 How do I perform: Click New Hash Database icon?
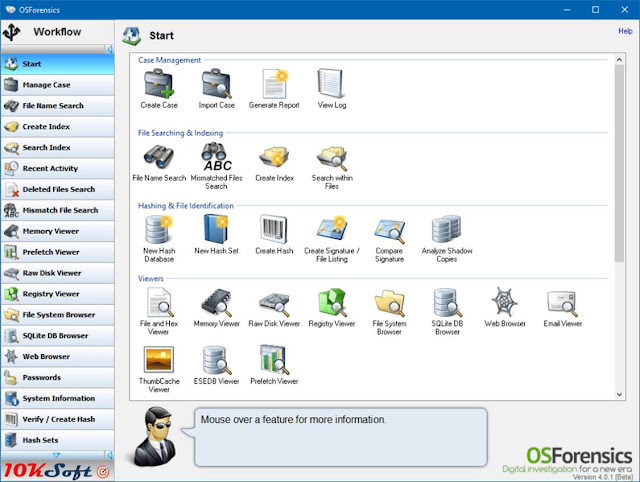coord(159,229)
